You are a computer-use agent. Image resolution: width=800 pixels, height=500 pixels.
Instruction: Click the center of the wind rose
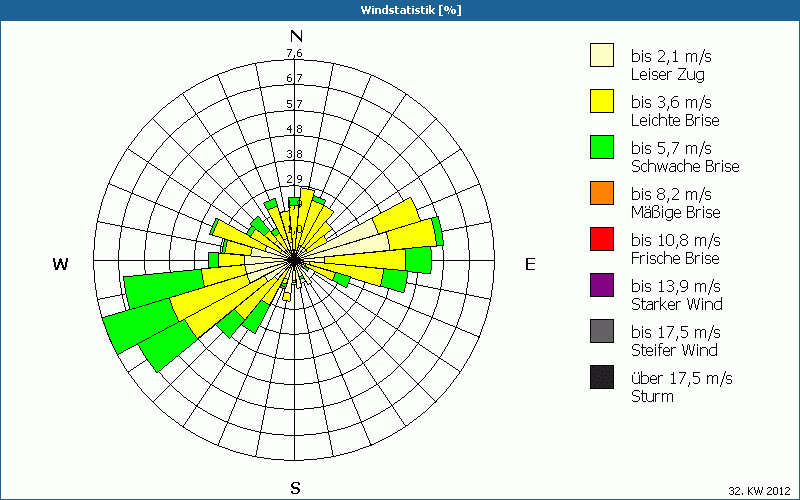tap(294, 260)
